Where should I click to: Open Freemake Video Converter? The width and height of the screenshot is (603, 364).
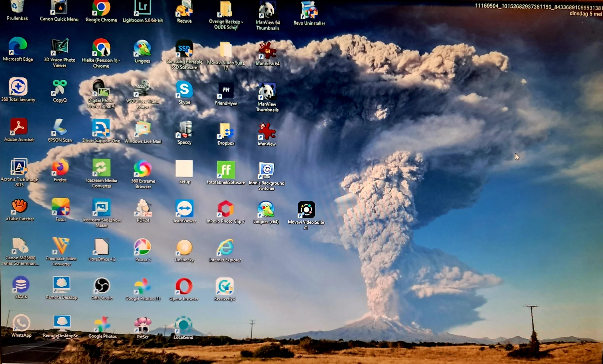(61, 246)
